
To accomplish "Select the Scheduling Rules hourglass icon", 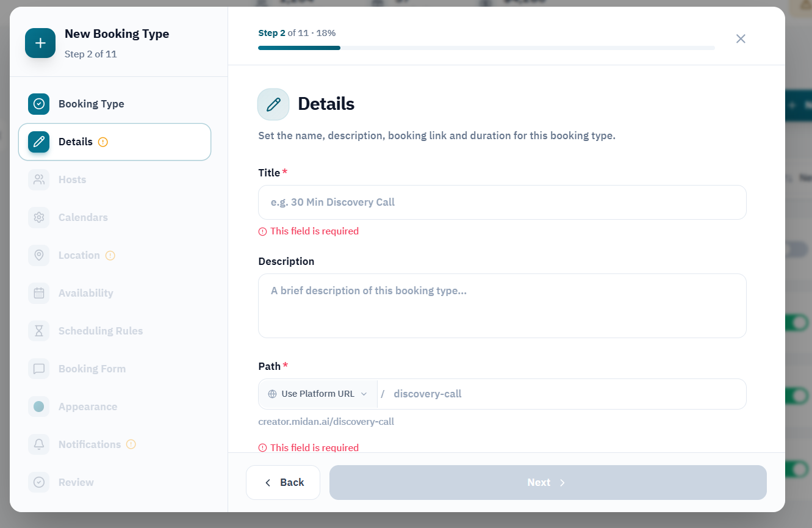I will click(39, 331).
